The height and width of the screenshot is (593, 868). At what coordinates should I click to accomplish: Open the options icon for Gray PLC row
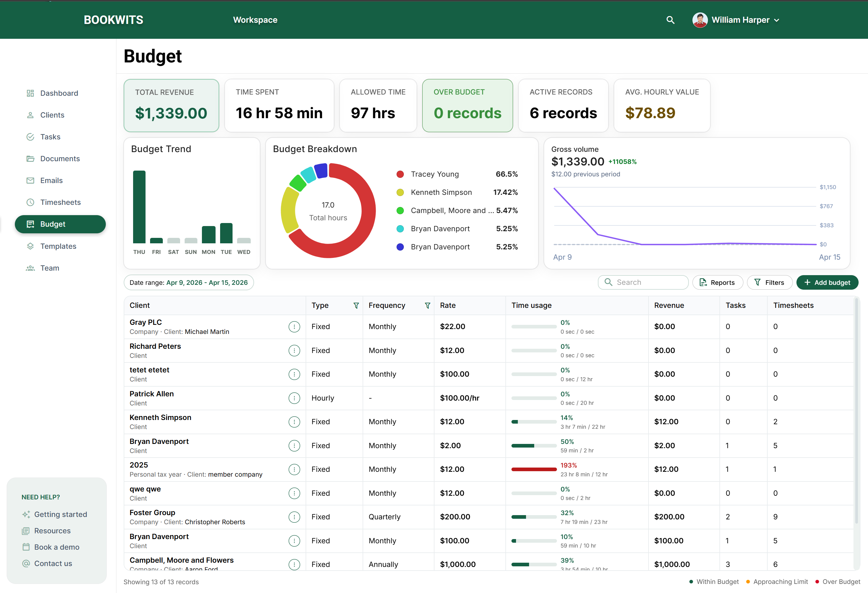[294, 327]
